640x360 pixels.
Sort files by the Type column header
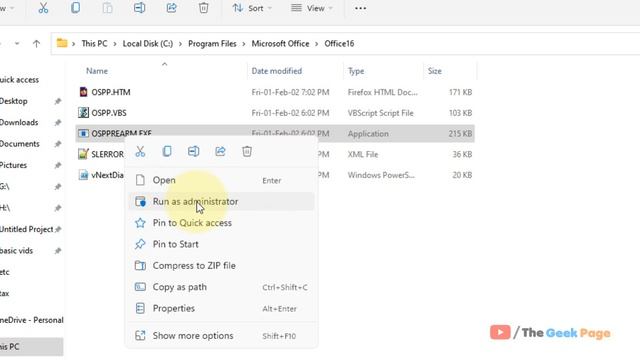pos(356,71)
